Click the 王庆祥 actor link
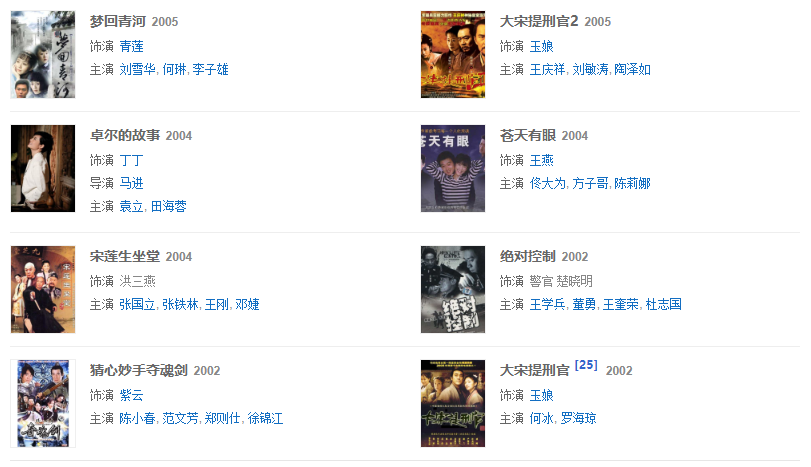Image resolution: width=811 pixels, height=467 pixels. click(548, 69)
